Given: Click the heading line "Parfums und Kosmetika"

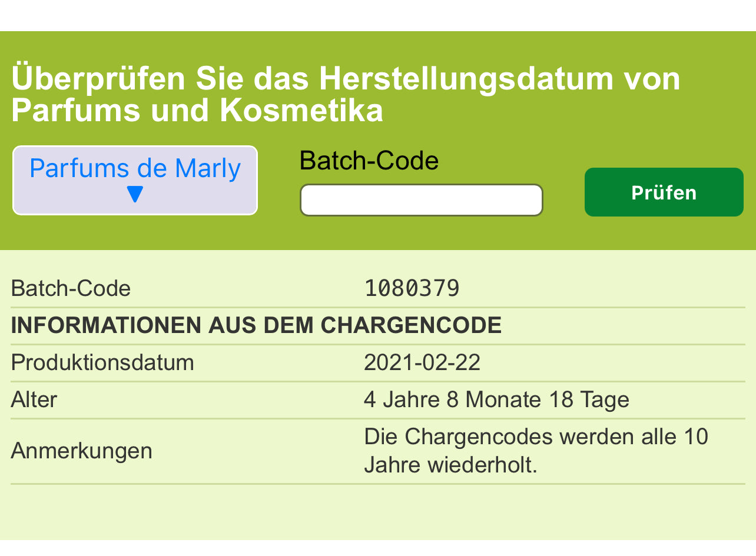Looking at the screenshot, I should (197, 110).
